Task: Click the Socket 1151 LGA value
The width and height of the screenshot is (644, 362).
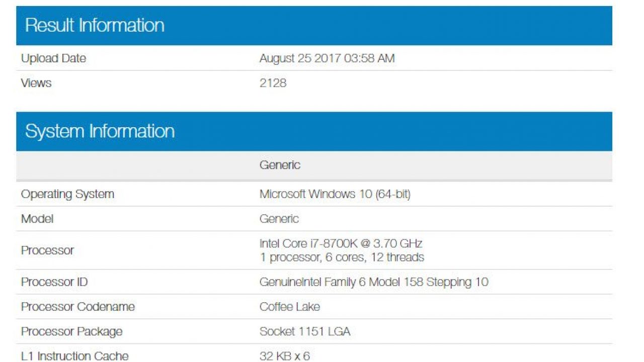Action: (x=305, y=331)
